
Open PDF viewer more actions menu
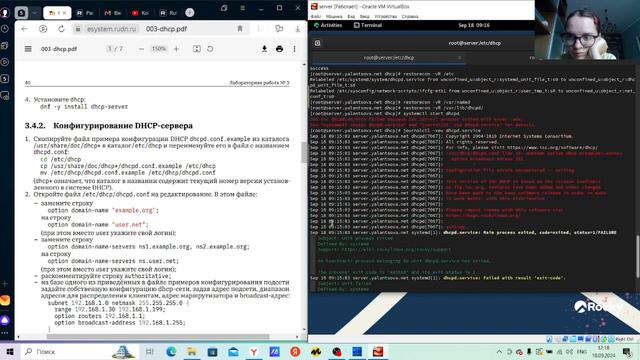pyautogui.click(x=294, y=49)
